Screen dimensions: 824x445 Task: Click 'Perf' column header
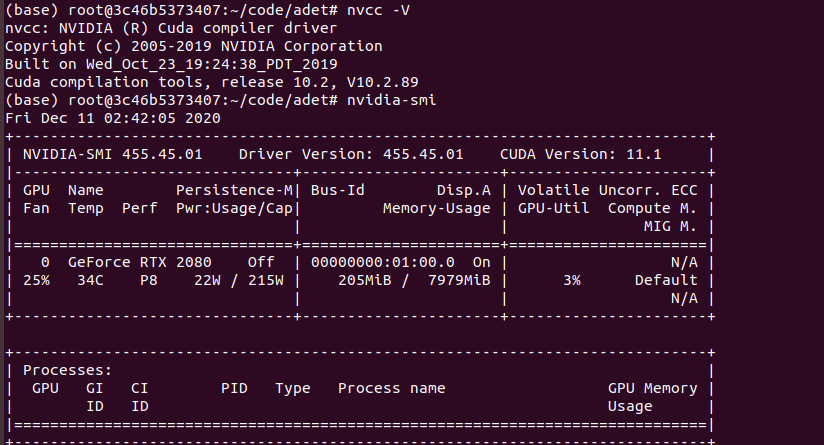pyautogui.click(x=139, y=209)
